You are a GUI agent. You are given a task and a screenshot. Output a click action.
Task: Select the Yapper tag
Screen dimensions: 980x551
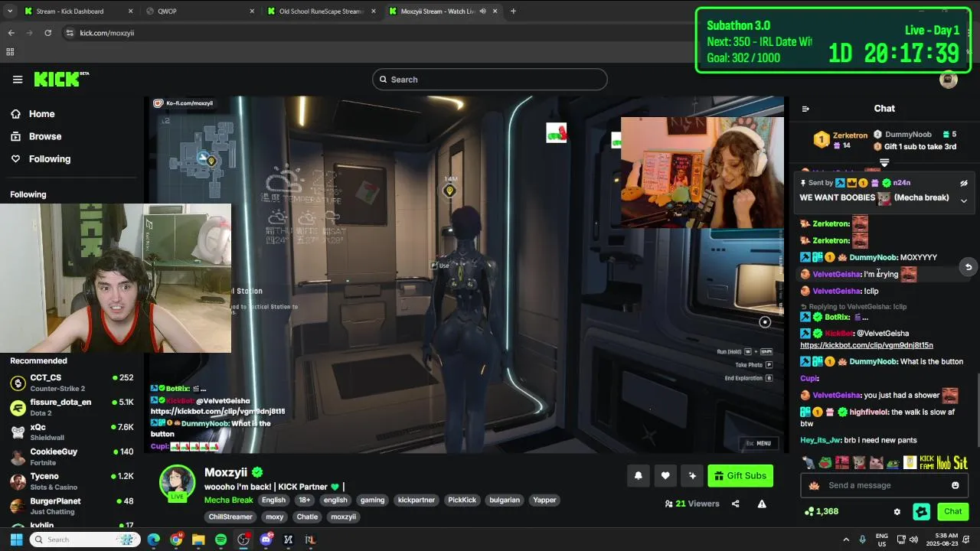544,500
